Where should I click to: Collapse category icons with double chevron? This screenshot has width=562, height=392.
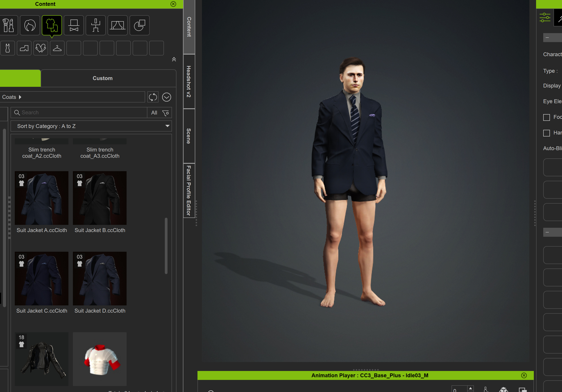(x=174, y=59)
